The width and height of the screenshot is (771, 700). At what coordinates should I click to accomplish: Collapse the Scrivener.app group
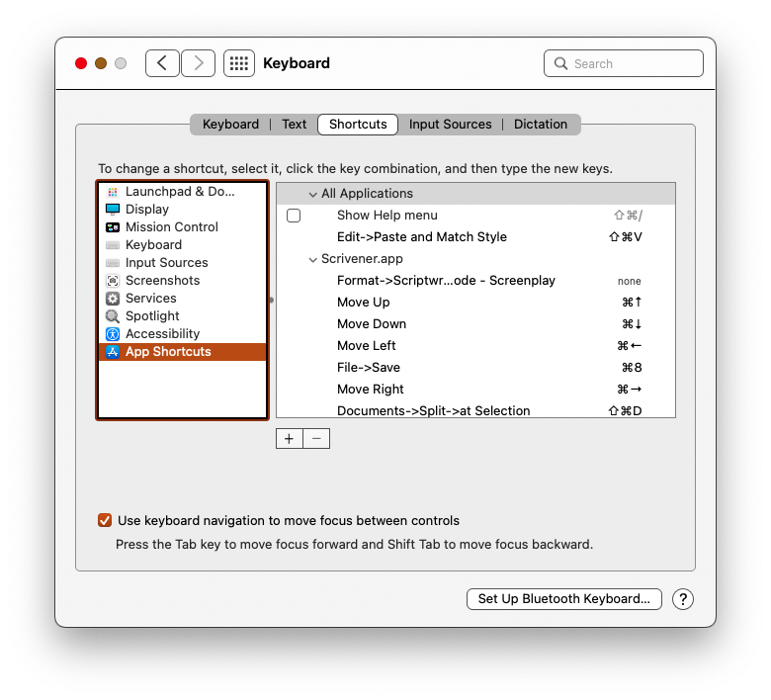(312, 259)
